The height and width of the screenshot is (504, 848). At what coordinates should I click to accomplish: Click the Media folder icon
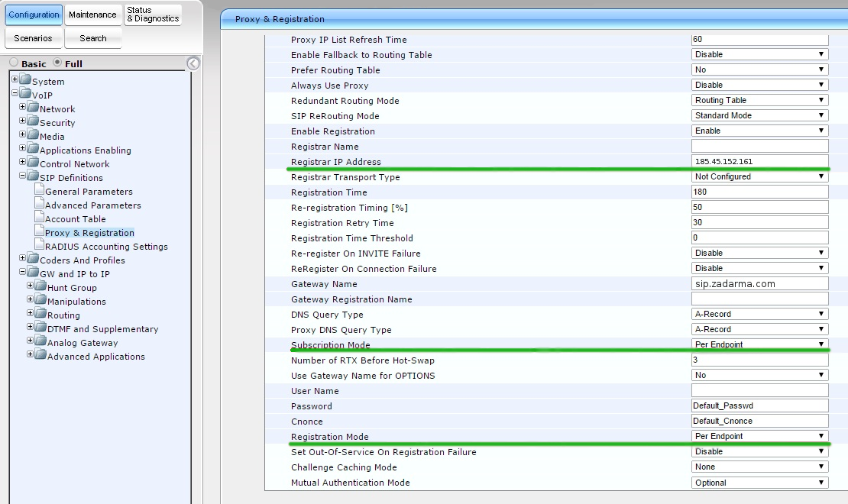click(x=33, y=136)
